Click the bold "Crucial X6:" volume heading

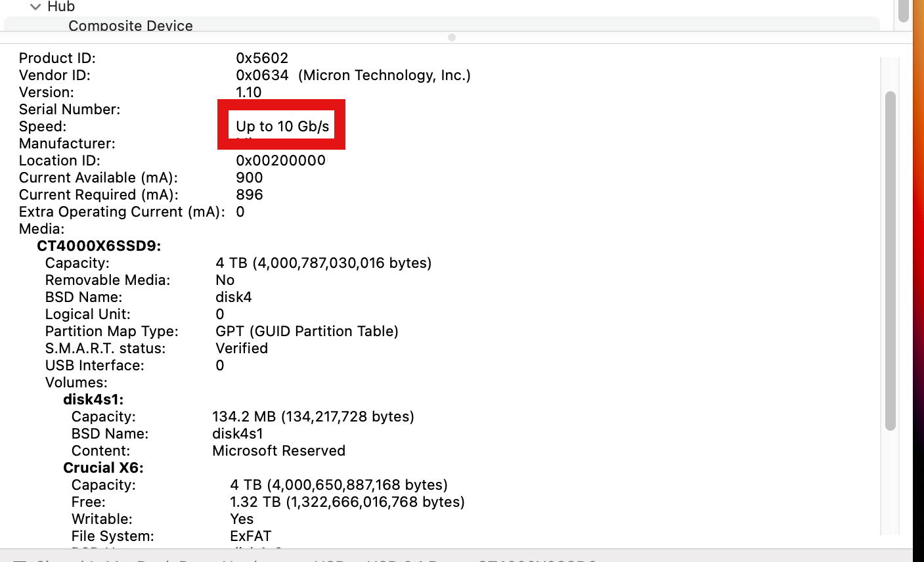(103, 468)
